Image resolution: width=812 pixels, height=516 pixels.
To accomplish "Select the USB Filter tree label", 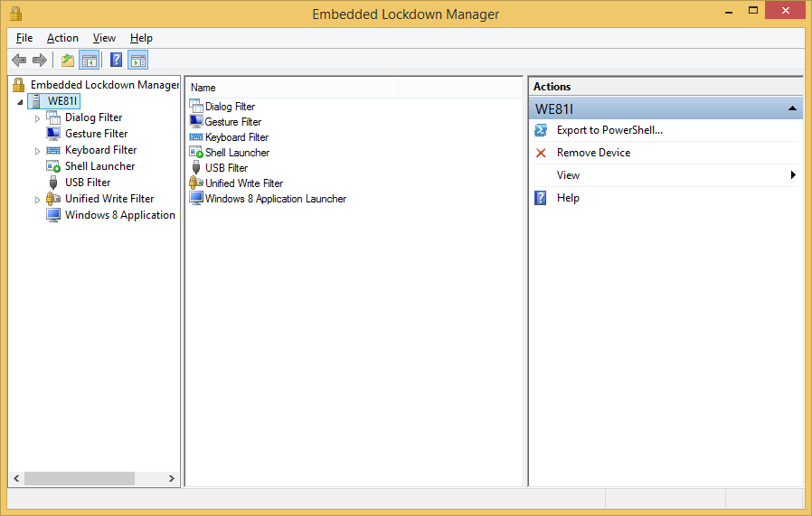I will tap(88, 183).
